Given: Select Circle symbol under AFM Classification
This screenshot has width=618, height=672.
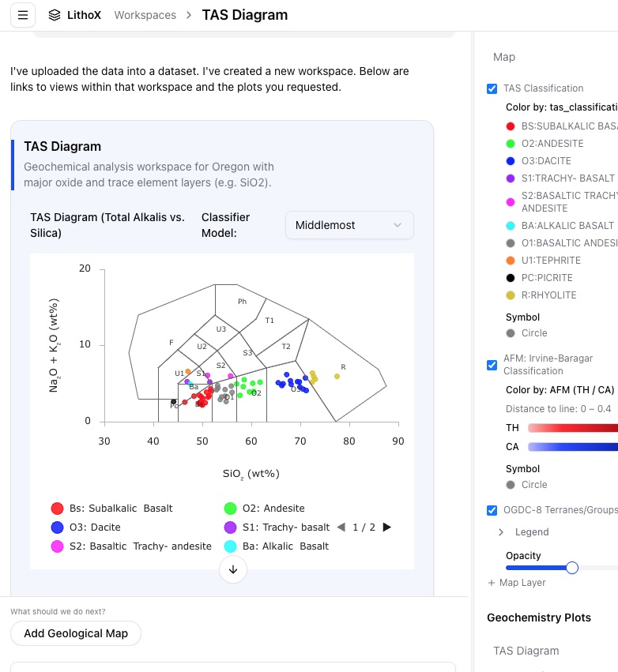Looking at the screenshot, I should [x=526, y=485].
